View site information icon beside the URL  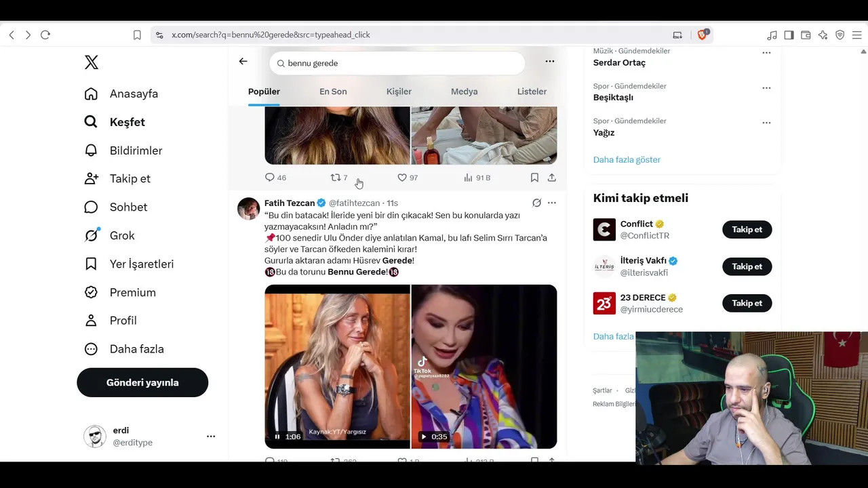159,35
